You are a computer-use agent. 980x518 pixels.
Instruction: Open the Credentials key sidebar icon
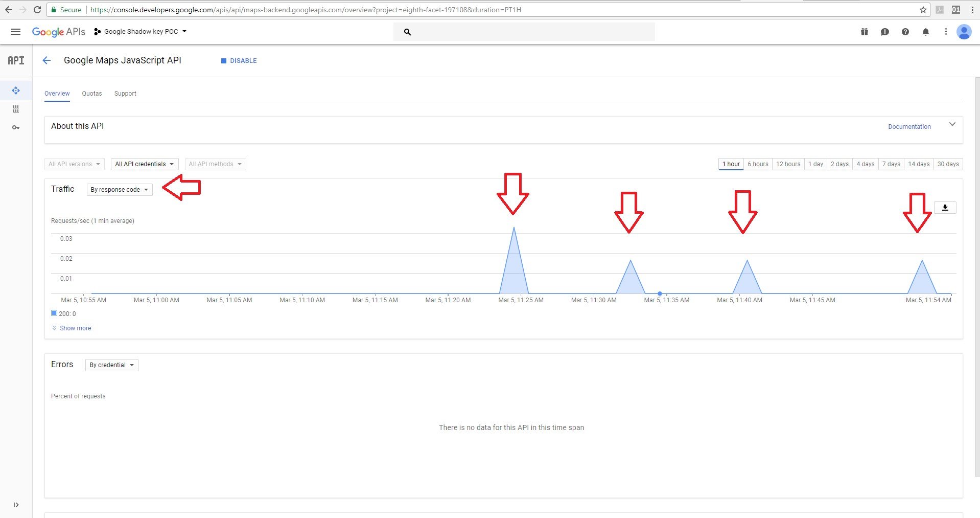click(16, 127)
